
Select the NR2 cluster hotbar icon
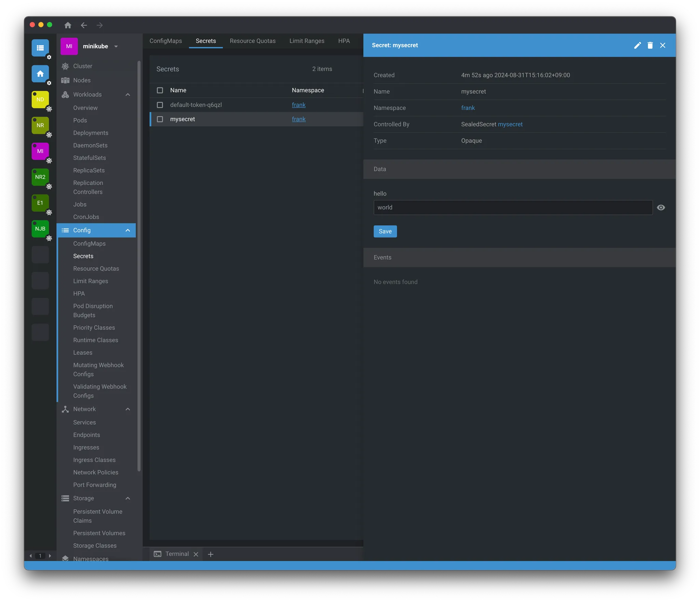click(40, 177)
